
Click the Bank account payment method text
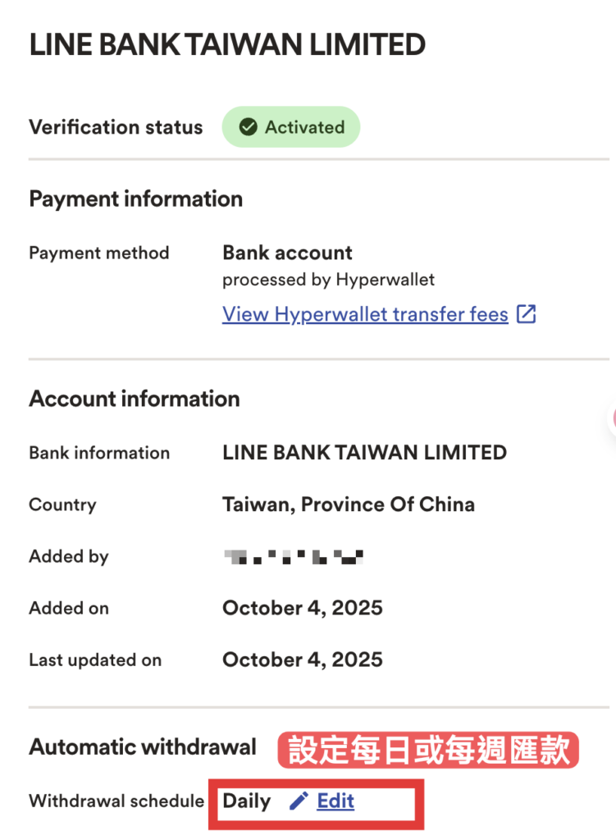pyautogui.click(x=287, y=253)
